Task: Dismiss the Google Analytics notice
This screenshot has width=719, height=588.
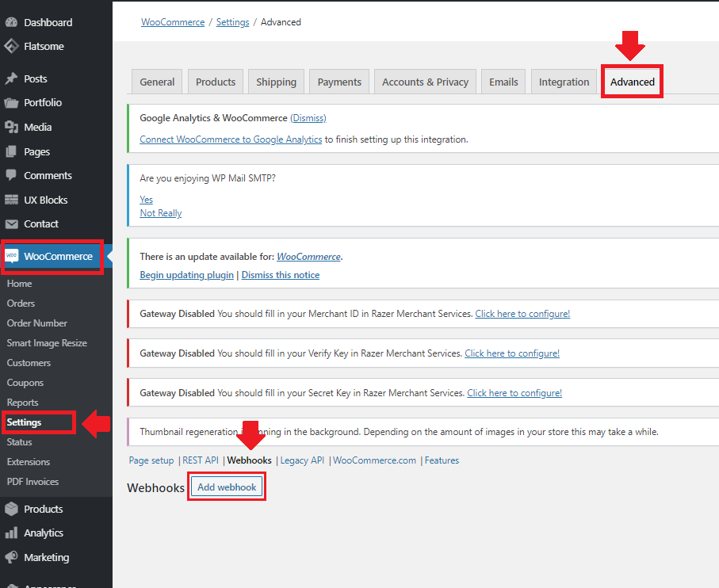Action: click(308, 118)
